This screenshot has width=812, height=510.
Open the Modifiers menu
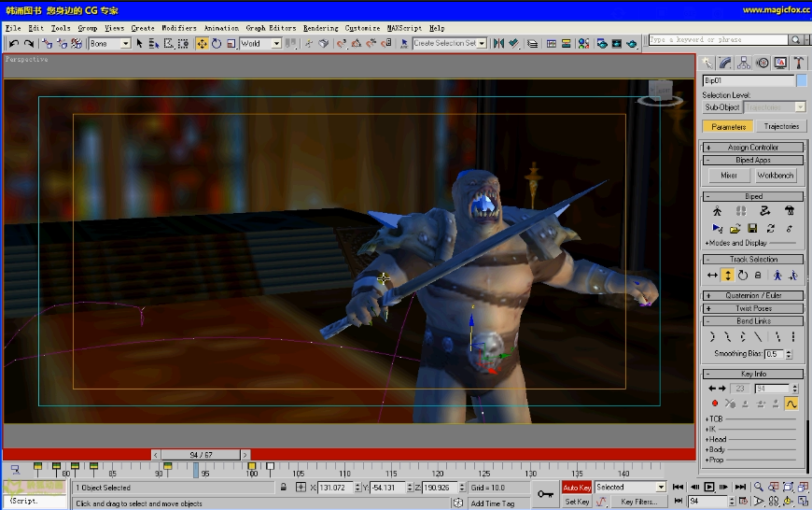pos(178,28)
